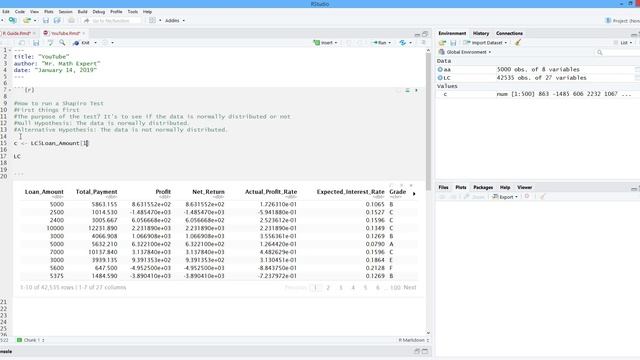Run current chunk play icon
The width and height of the screenshot is (640, 360).
point(416,90)
